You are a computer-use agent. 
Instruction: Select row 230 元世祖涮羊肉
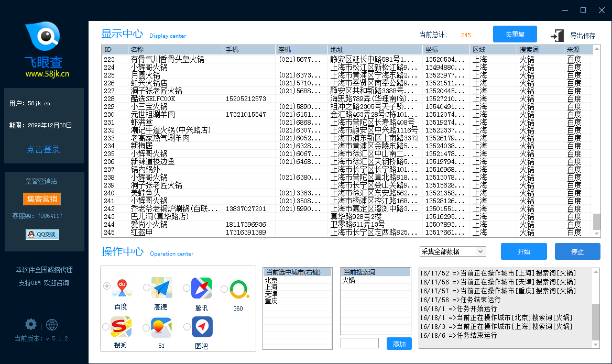click(x=347, y=114)
